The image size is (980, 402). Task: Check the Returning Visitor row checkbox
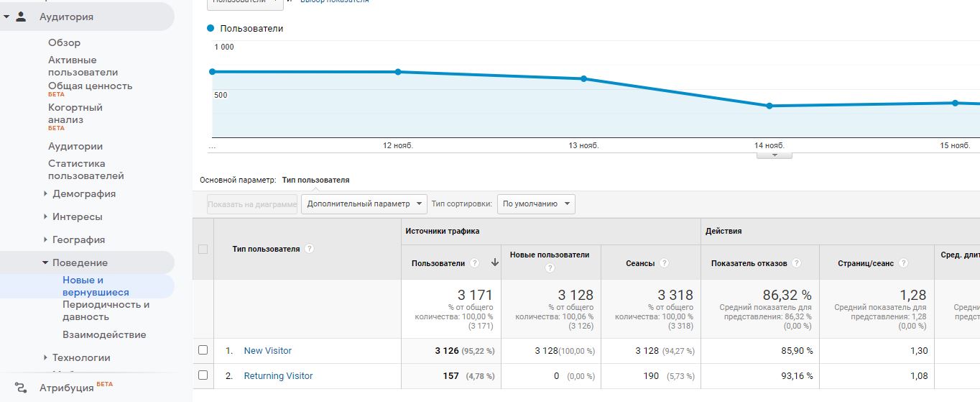coord(203,375)
